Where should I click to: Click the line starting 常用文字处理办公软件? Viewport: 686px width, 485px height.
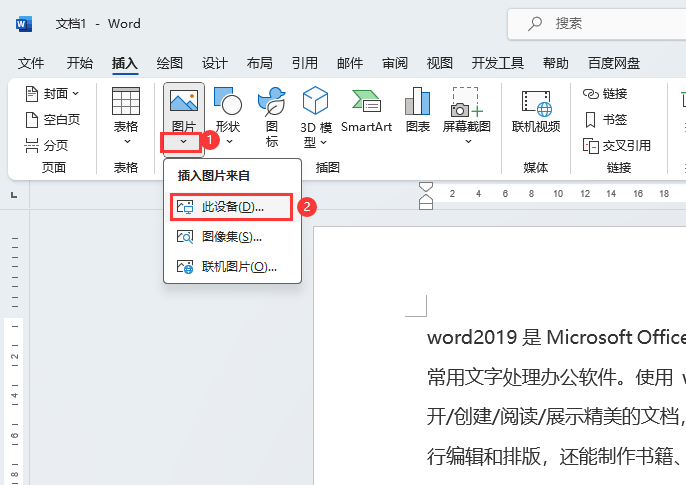pos(556,377)
